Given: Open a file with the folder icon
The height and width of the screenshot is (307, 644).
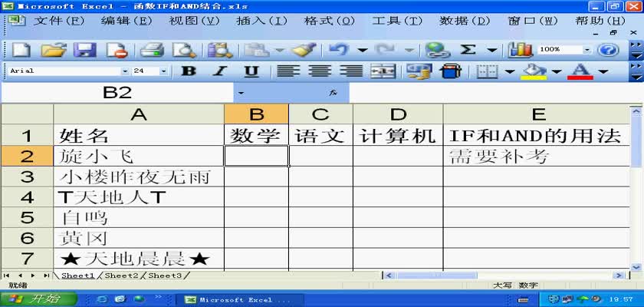Looking at the screenshot, I should tap(53, 51).
